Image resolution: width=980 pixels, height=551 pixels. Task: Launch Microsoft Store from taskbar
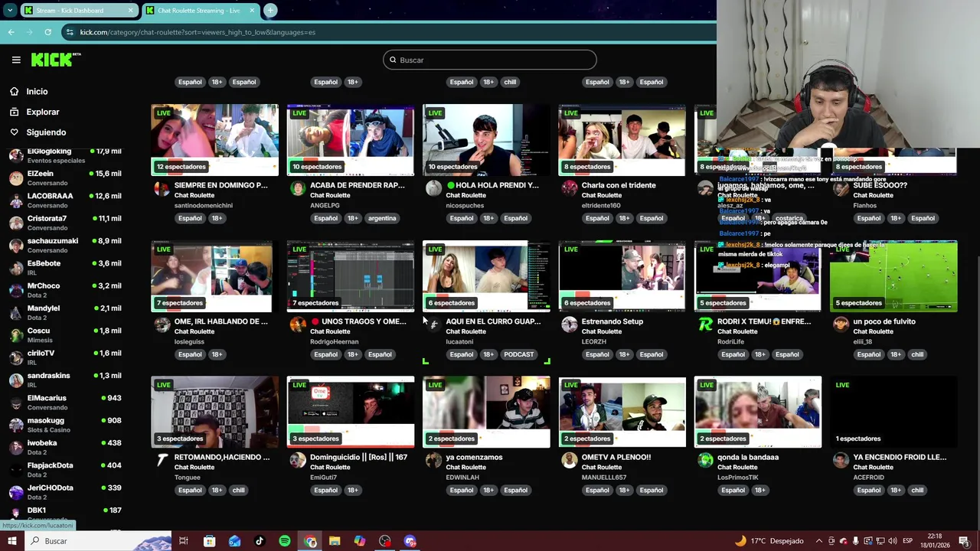(209, 541)
